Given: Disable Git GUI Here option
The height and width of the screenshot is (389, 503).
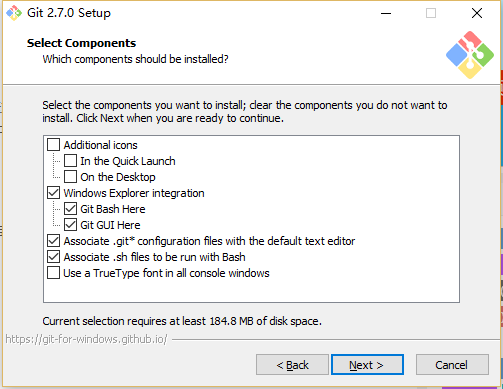Looking at the screenshot, I should [70, 225].
